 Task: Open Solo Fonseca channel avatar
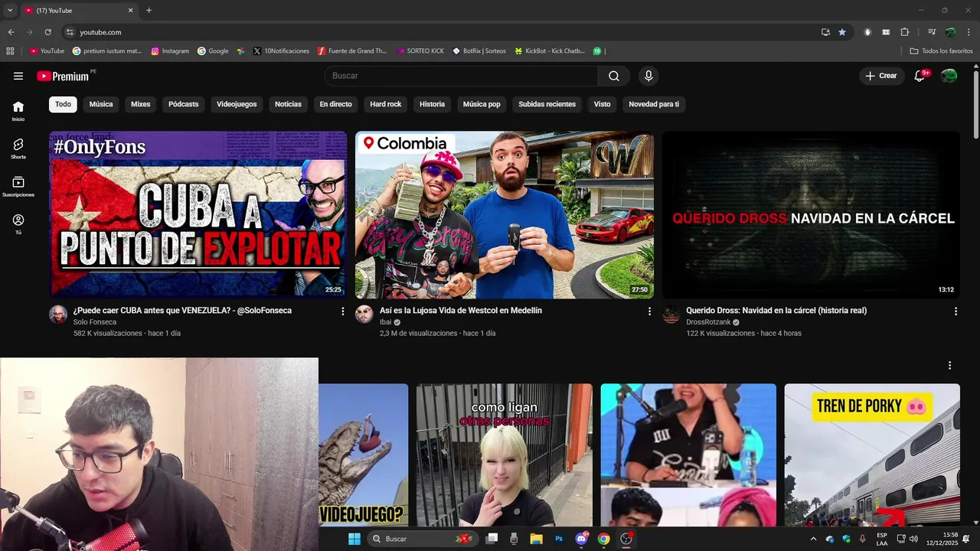[58, 315]
